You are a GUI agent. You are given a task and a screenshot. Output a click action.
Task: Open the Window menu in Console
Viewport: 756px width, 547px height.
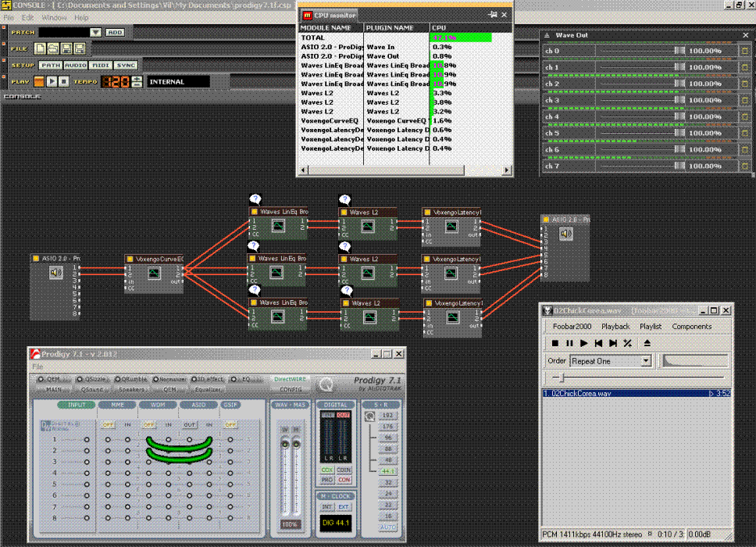(x=54, y=18)
